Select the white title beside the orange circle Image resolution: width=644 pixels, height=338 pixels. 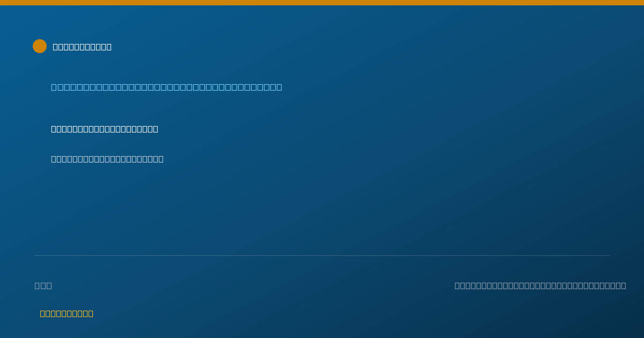tap(82, 47)
